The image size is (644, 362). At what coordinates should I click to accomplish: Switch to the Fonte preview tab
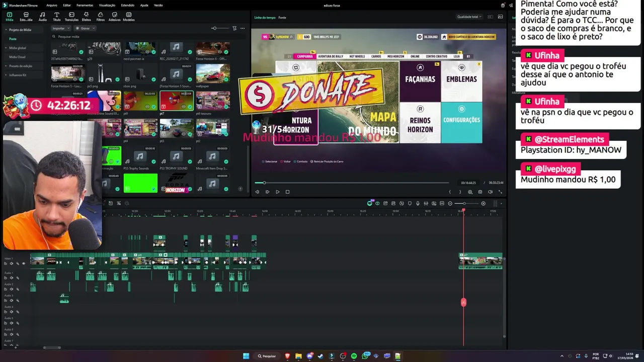(282, 18)
